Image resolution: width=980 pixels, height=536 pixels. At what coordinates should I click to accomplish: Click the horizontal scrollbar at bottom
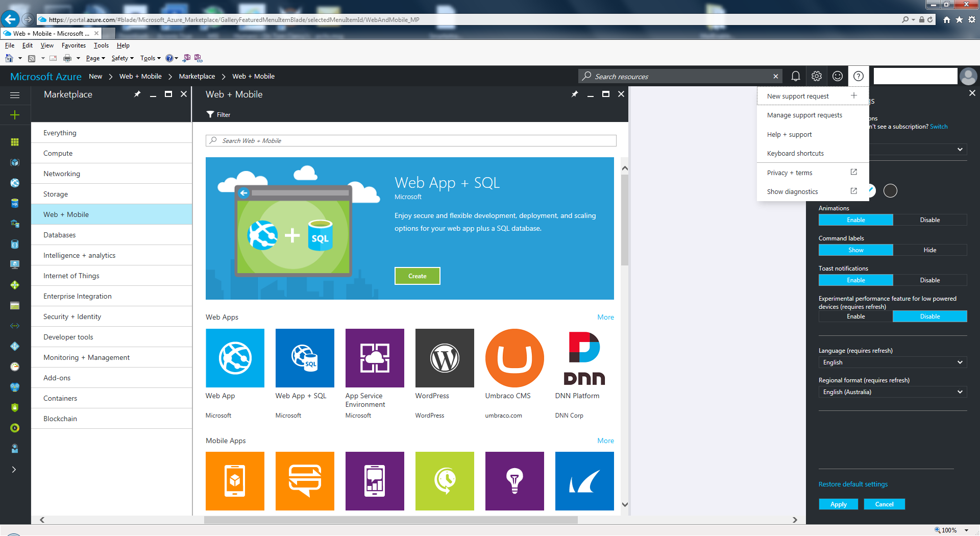coord(391,520)
